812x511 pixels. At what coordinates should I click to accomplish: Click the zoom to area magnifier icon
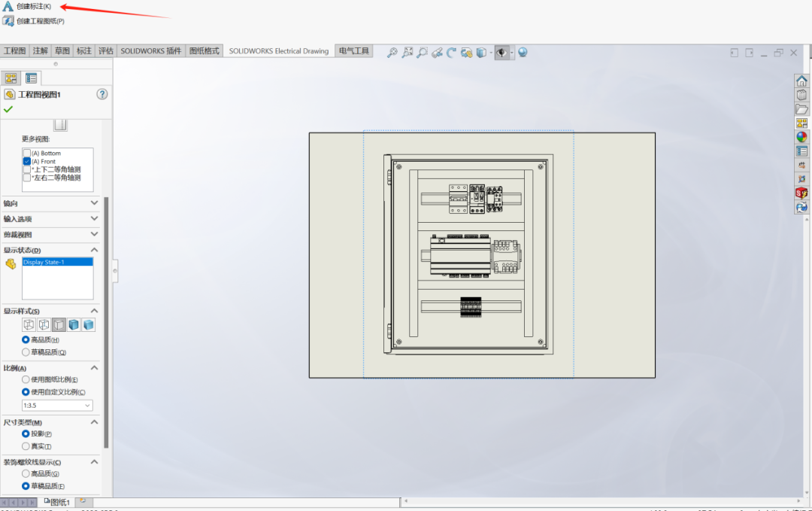pos(422,52)
